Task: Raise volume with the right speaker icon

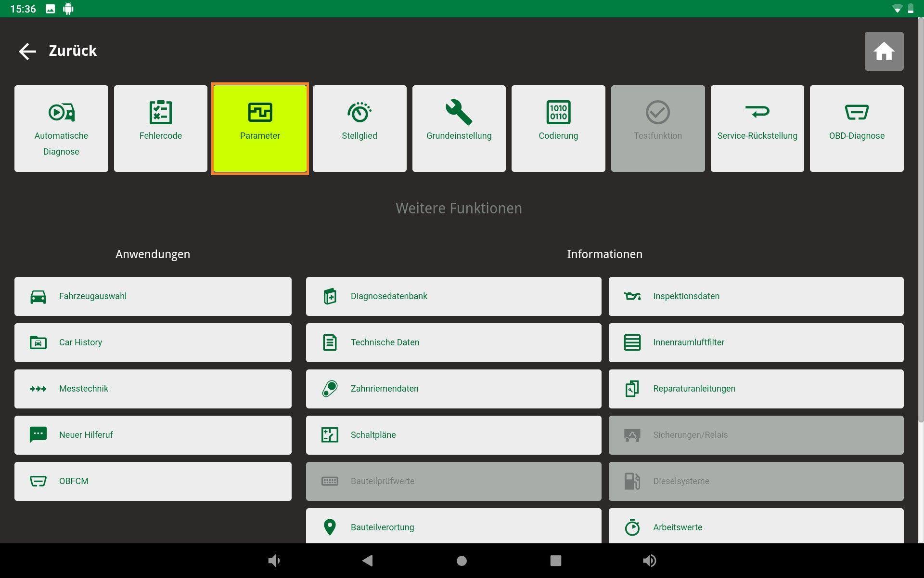Action: pyautogui.click(x=649, y=561)
